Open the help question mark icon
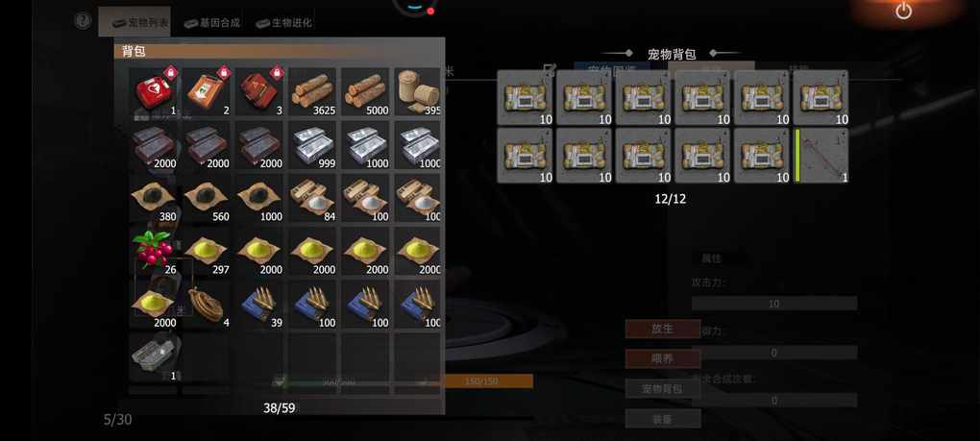Screen dimensions: 980x441 (x=84, y=21)
